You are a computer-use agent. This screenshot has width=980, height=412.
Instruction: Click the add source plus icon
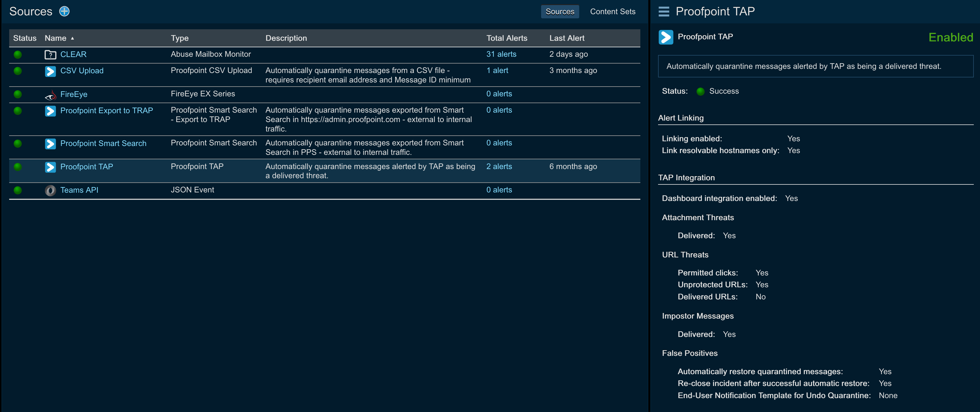(x=64, y=12)
